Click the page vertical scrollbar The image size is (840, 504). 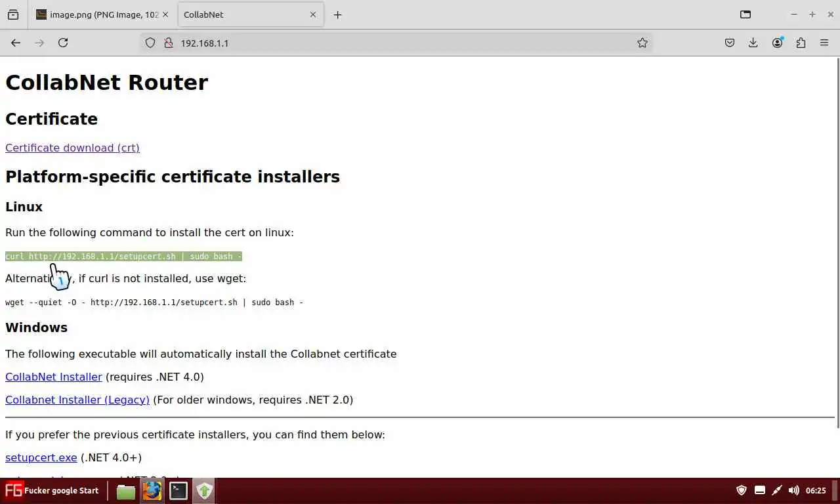click(x=837, y=243)
